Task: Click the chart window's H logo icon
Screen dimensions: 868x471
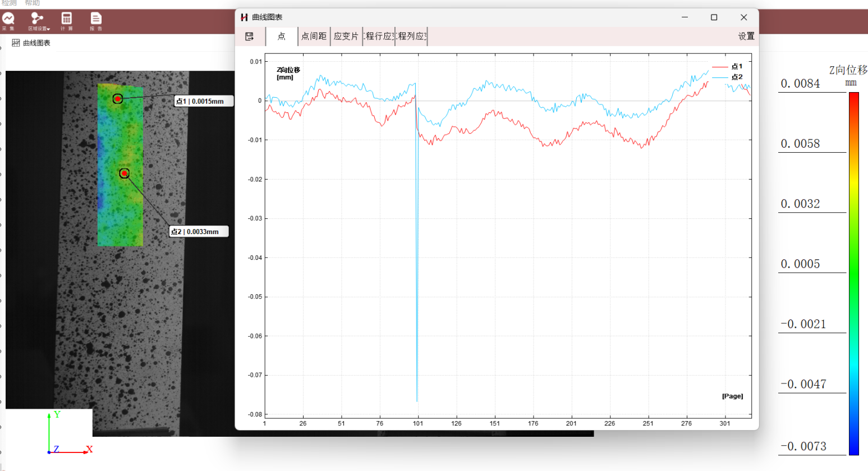Action: pos(244,17)
